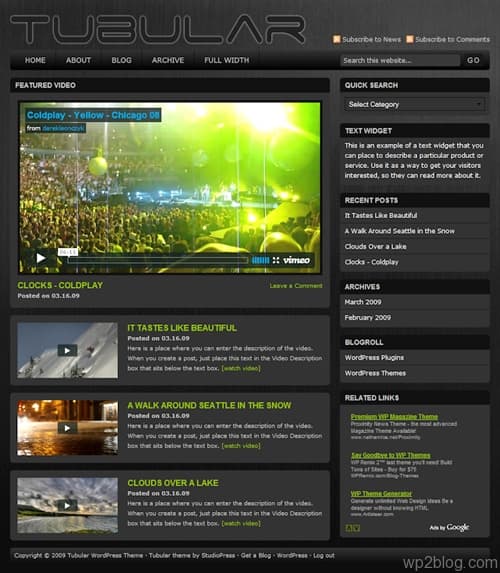The image size is (500, 573).
Task: Open the March 2009 archive
Action: 363,302
